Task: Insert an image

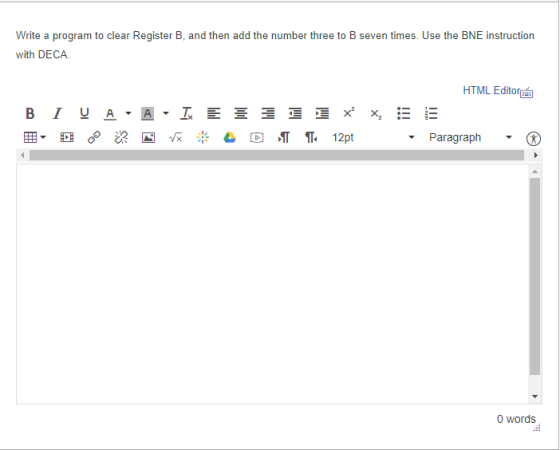Action: point(148,138)
